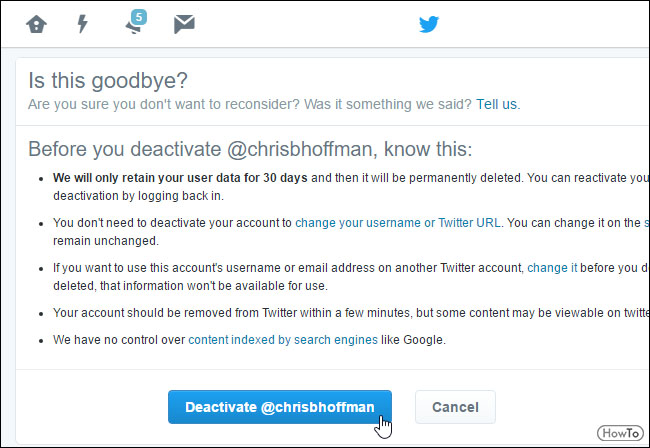Go to the Home icon
Screen dimensions: 650x448
point(36,24)
